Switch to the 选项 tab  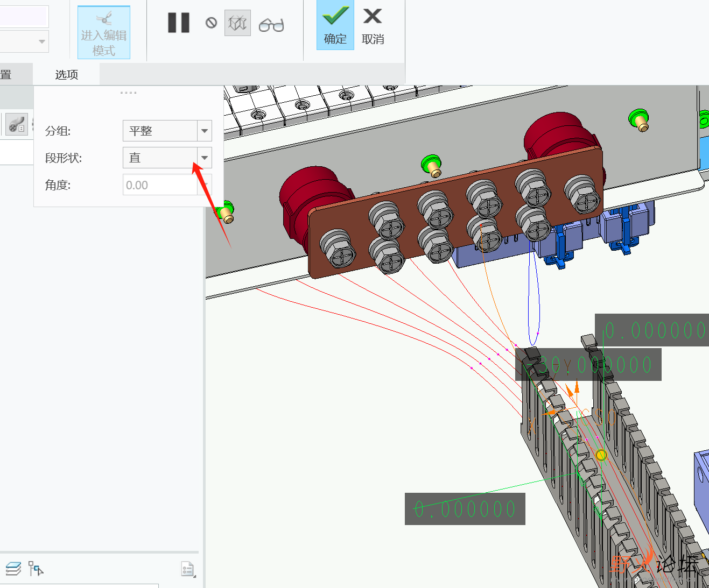click(67, 75)
